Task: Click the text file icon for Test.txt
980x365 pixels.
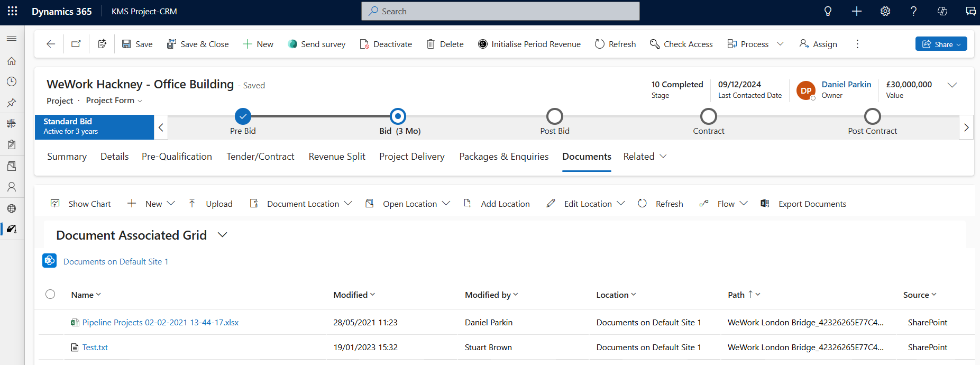Action: [75, 347]
